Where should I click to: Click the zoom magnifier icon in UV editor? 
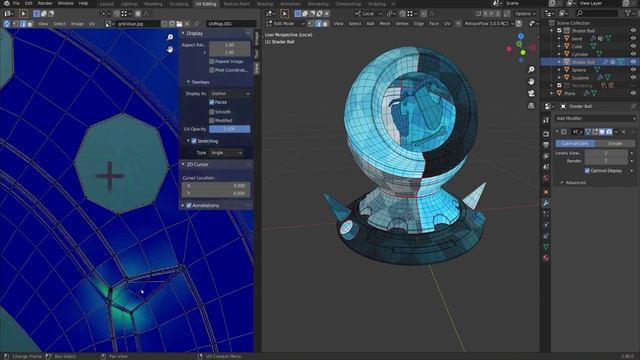pos(170,37)
